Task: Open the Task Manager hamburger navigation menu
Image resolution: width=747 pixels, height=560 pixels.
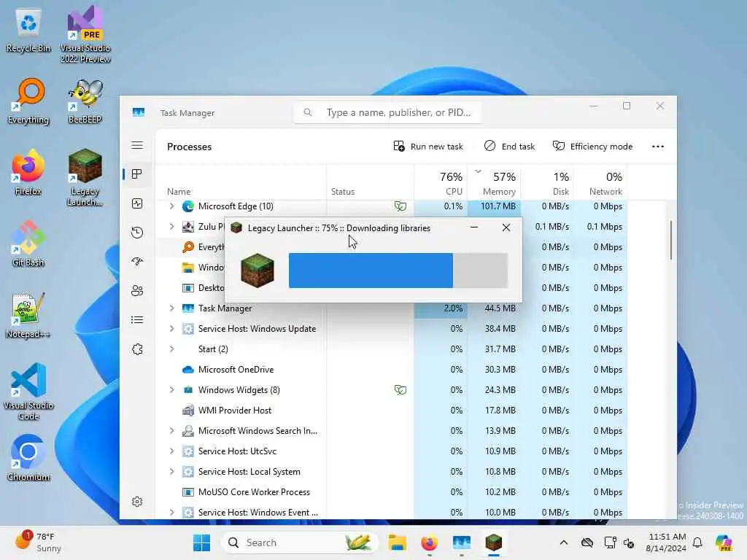Action: [137, 145]
